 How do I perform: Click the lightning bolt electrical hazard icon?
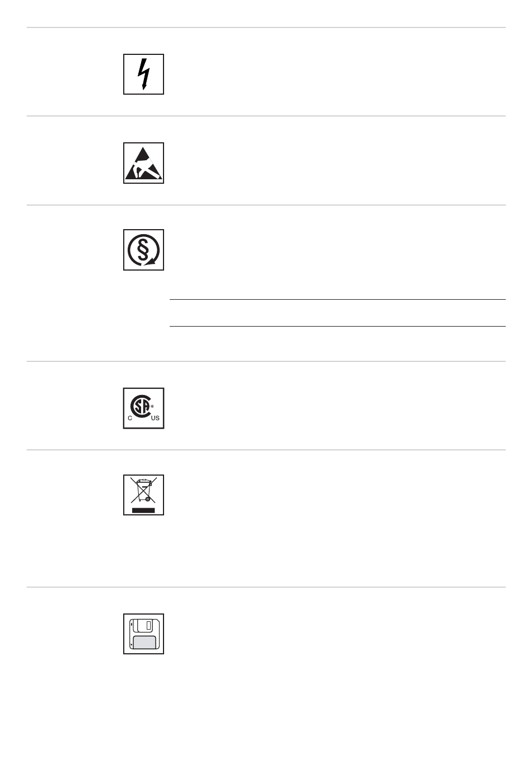[x=143, y=74]
